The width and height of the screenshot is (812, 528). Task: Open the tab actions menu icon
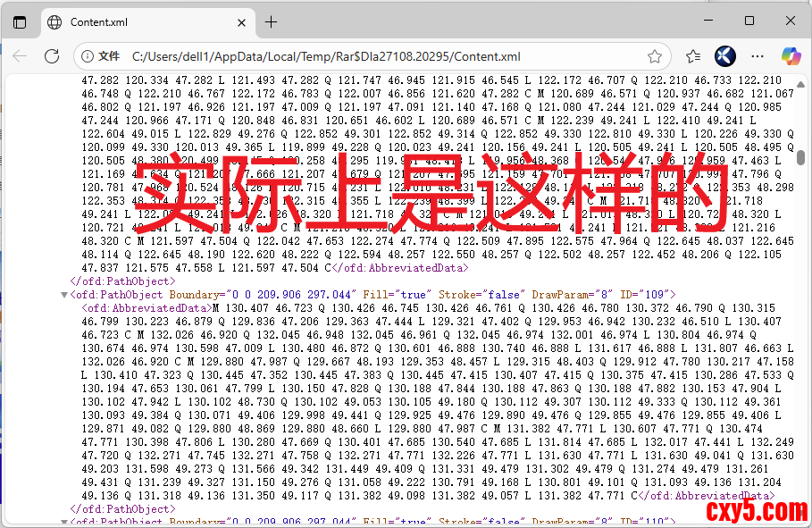(20, 22)
